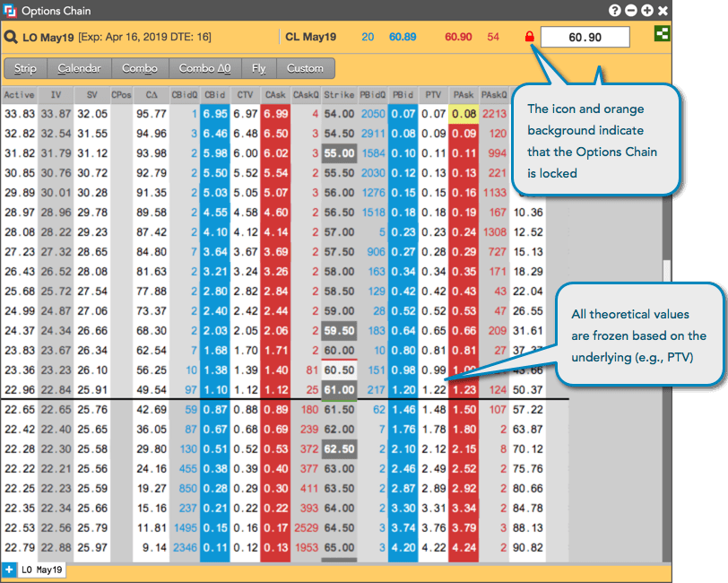
Task: Click the IV column header
Action: tap(56, 95)
